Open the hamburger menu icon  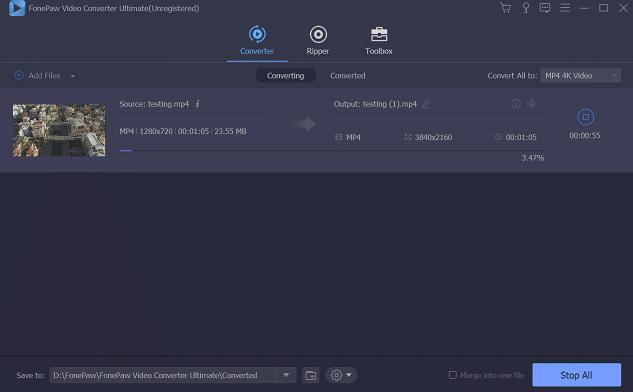pos(565,8)
